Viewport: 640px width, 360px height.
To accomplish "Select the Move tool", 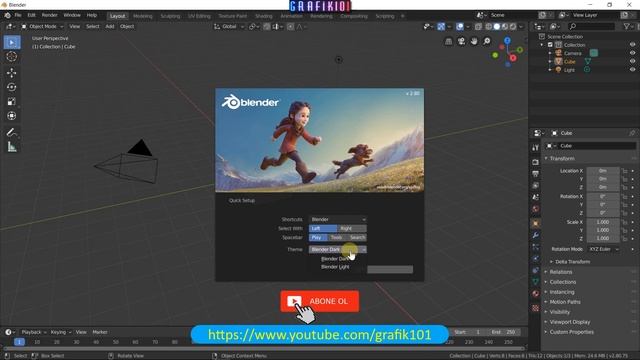I will click(12, 73).
